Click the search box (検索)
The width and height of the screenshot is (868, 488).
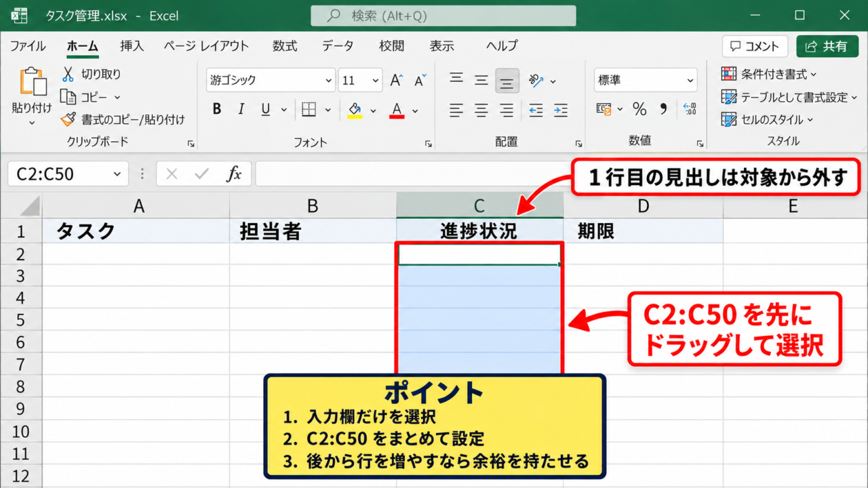(443, 16)
